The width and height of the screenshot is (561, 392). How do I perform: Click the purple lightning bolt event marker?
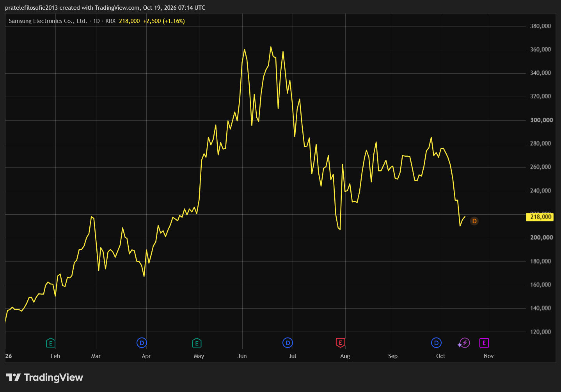(464, 343)
